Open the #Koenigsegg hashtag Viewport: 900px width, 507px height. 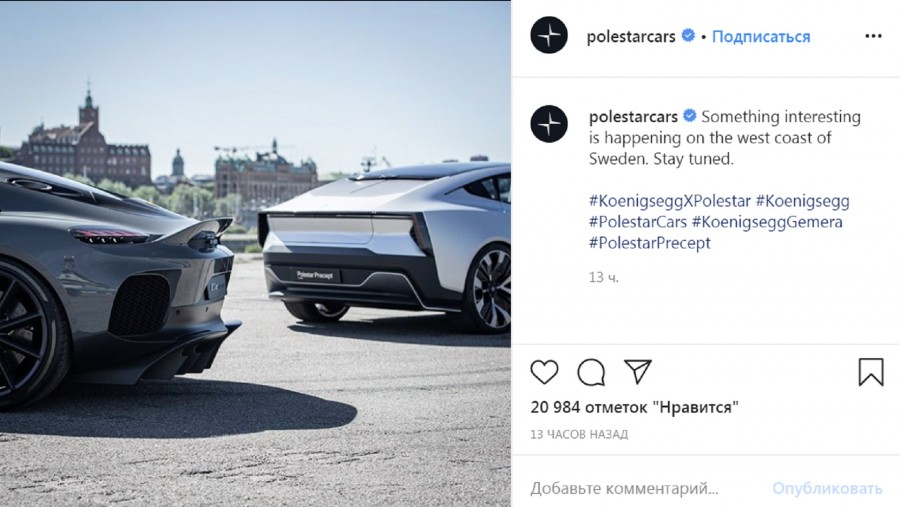tap(802, 201)
